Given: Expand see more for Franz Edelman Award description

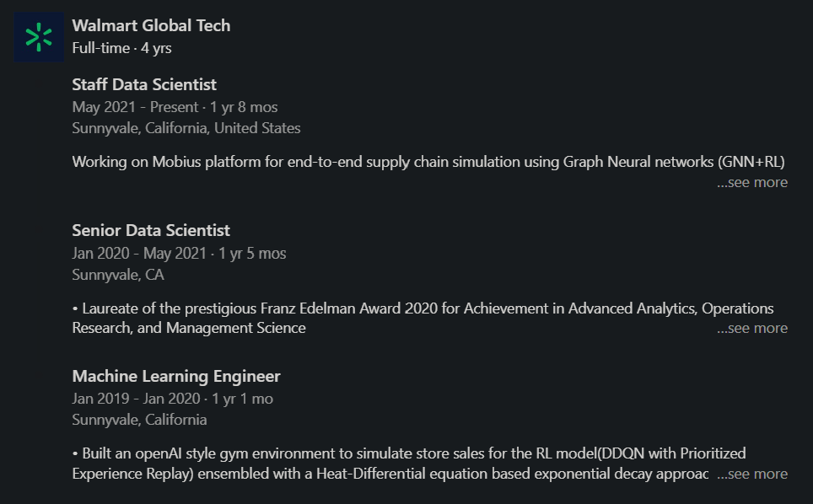Looking at the screenshot, I should pyautogui.click(x=752, y=328).
